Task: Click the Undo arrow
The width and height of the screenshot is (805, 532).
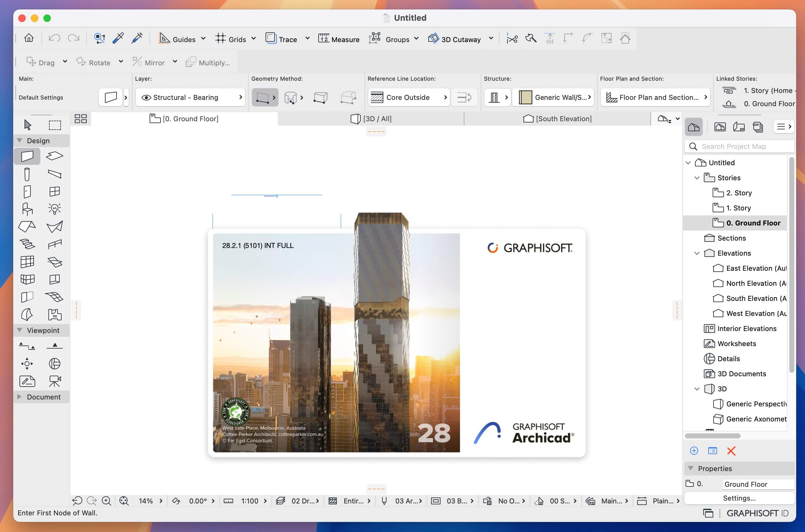Action: tap(54, 38)
